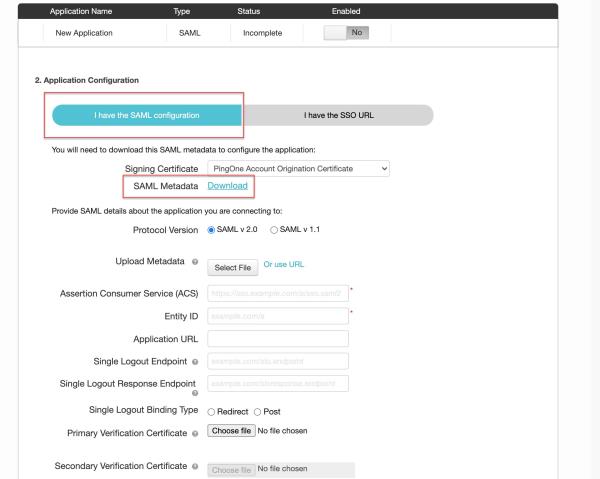Screen dimensions: 600x479
Task: Focus the Assertion Consumer Service (ACS) field
Action: [278, 293]
